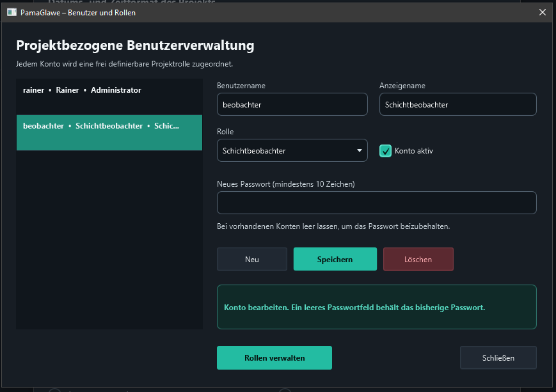Click the PamaGlawe app icon in title bar
The height and width of the screenshot is (392, 556).
[12, 12]
